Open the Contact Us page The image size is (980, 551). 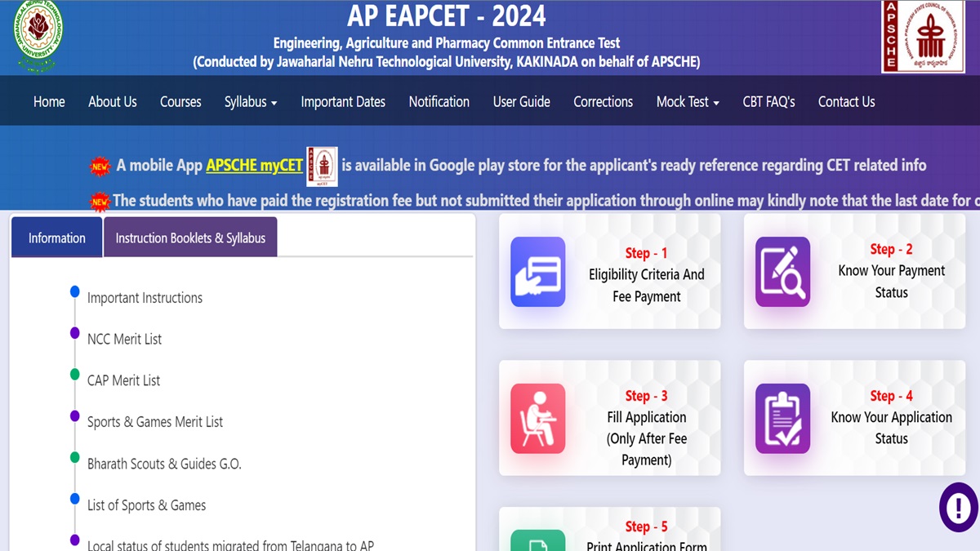pyautogui.click(x=846, y=102)
